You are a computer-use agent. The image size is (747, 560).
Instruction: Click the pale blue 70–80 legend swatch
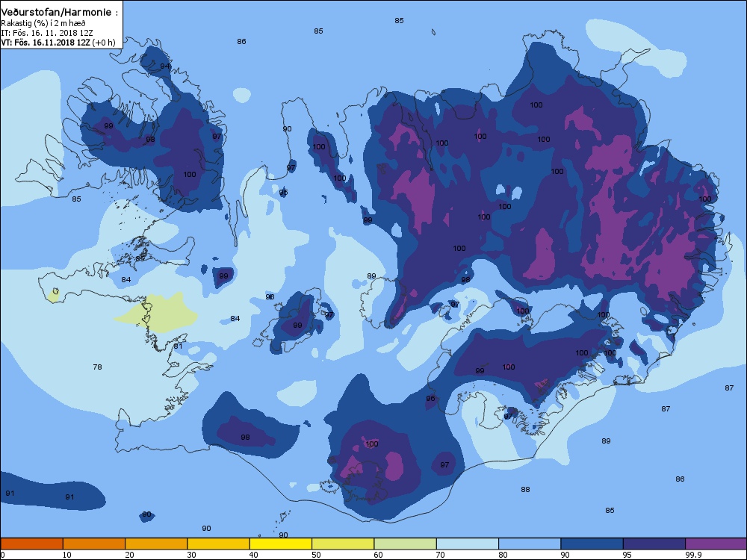coord(468,544)
